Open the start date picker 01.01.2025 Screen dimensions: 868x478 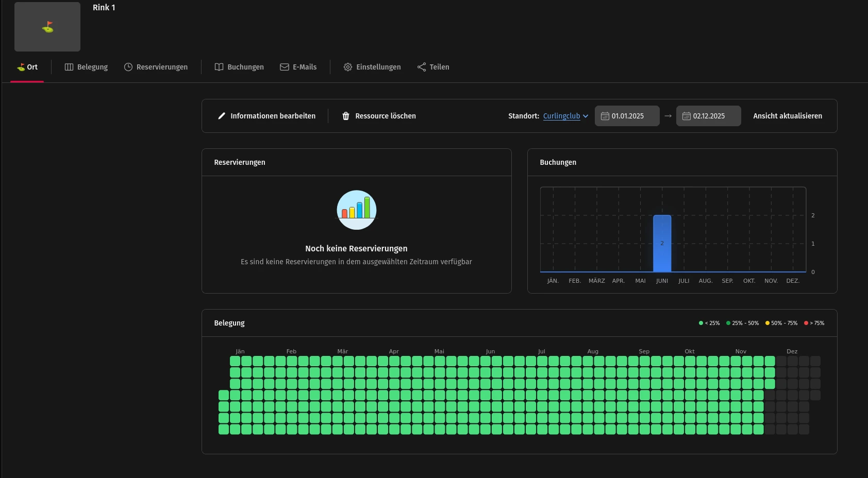tap(627, 116)
